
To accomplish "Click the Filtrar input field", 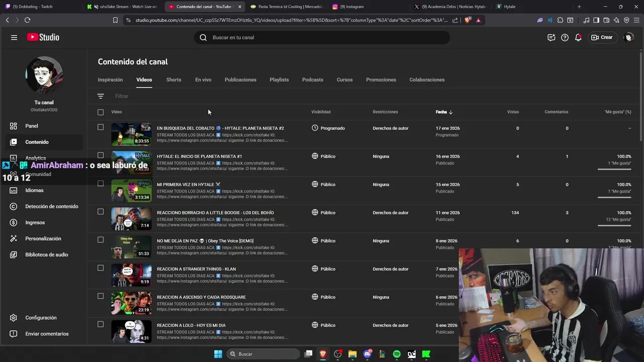I will click(122, 96).
